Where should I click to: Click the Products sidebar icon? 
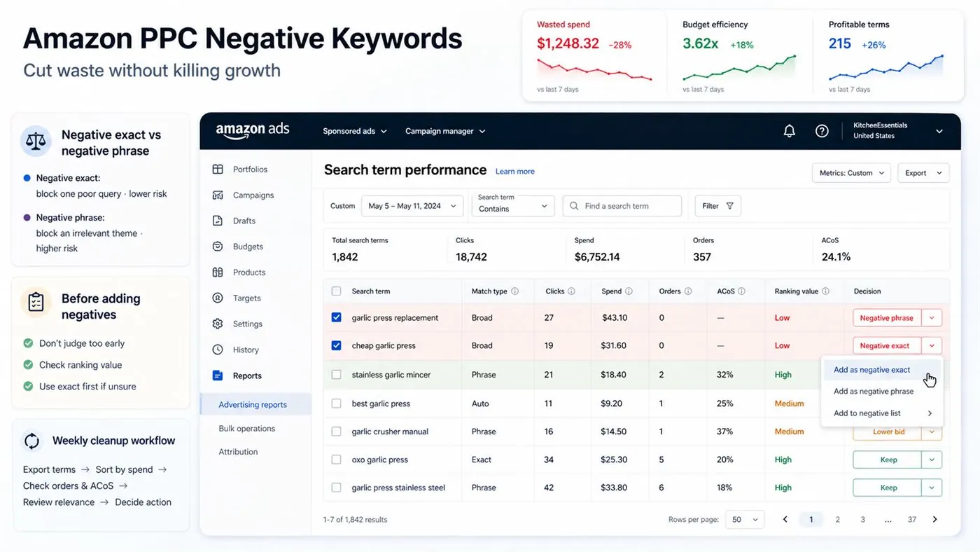tap(218, 272)
